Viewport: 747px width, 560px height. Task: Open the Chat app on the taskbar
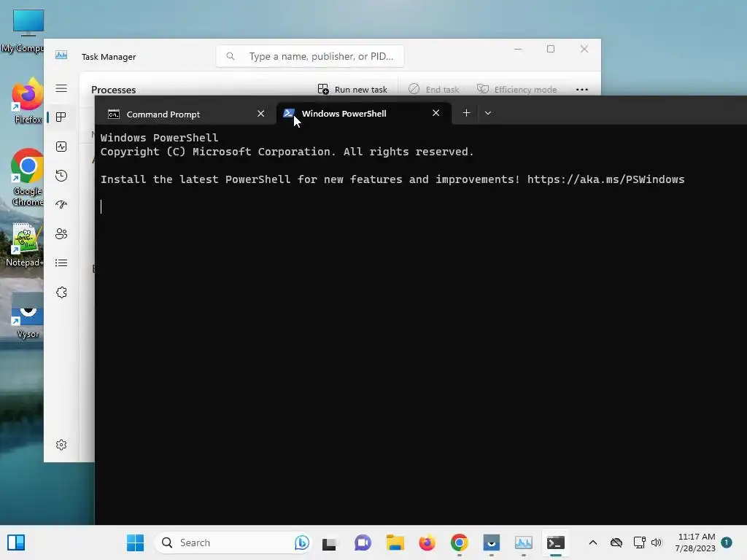(363, 542)
